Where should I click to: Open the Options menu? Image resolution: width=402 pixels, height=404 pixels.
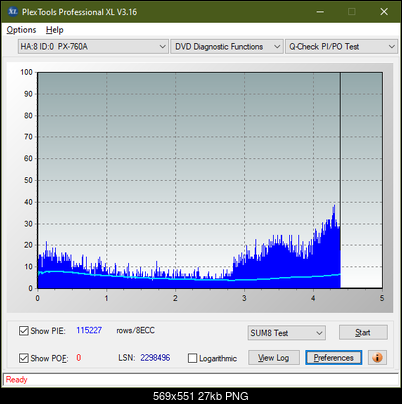pyautogui.click(x=21, y=30)
